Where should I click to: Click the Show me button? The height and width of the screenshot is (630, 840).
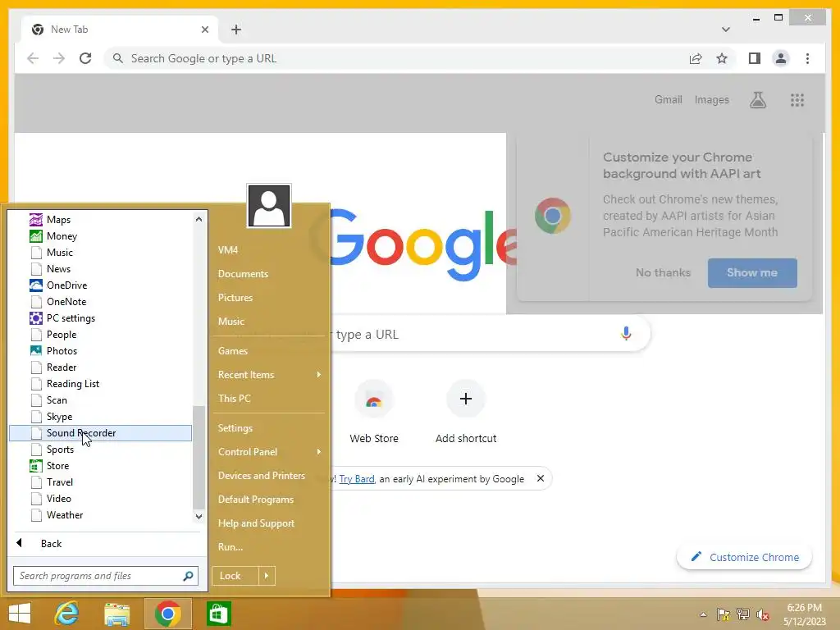752,272
